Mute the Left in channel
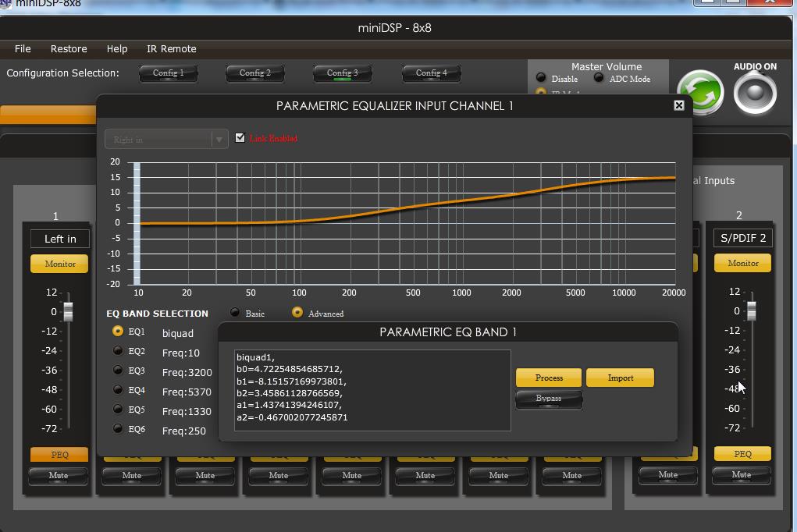797x532 pixels. click(59, 476)
